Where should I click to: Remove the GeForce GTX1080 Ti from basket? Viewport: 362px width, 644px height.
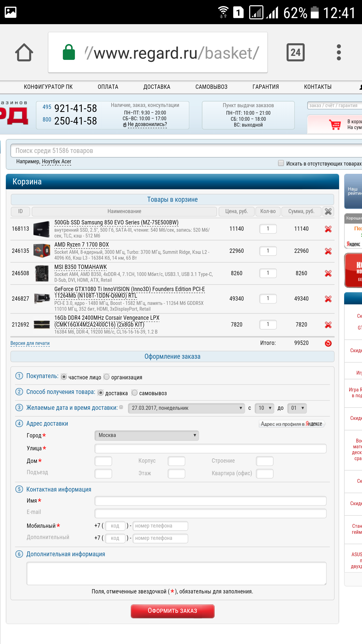pyautogui.click(x=328, y=299)
